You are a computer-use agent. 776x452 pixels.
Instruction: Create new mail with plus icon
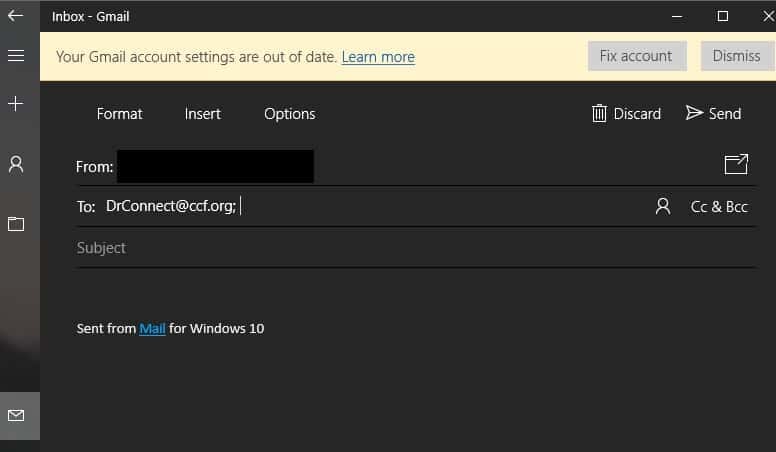(x=16, y=103)
